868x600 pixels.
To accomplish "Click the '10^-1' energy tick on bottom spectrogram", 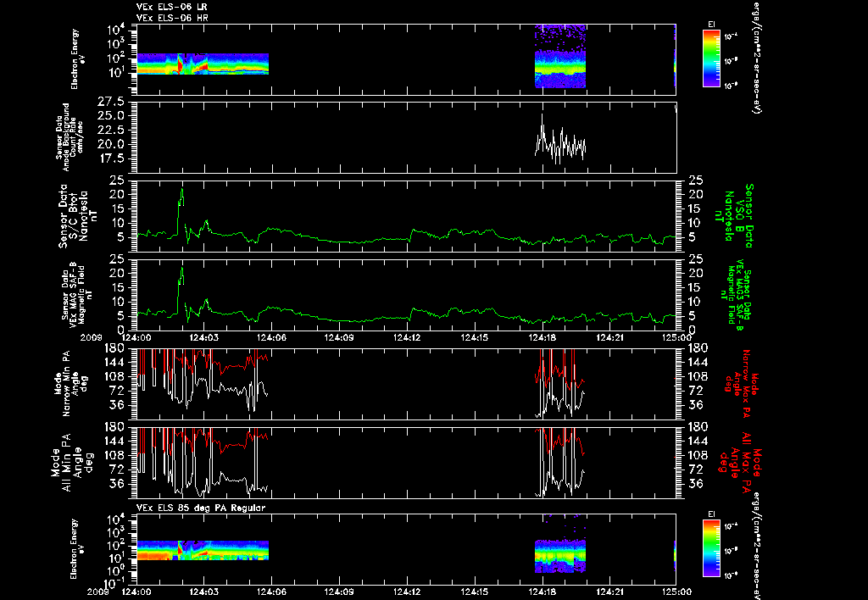I will click(113, 583).
